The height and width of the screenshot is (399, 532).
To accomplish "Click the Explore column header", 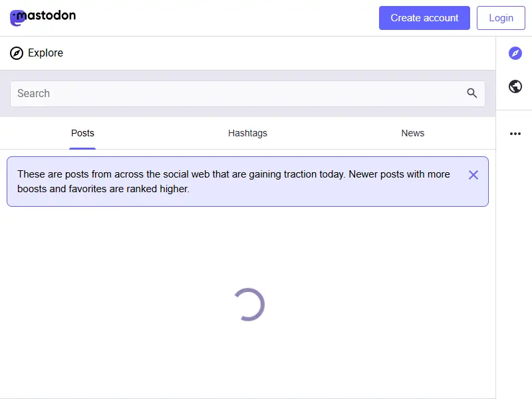I will coord(247,53).
